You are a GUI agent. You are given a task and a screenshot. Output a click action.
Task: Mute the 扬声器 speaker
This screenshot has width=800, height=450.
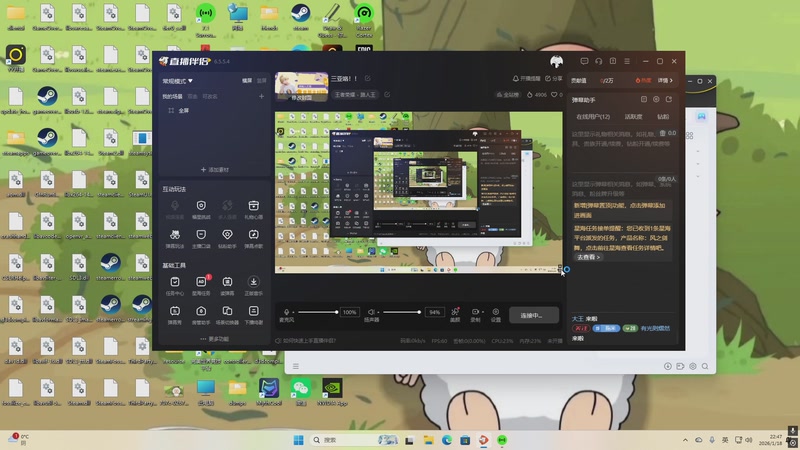click(371, 312)
